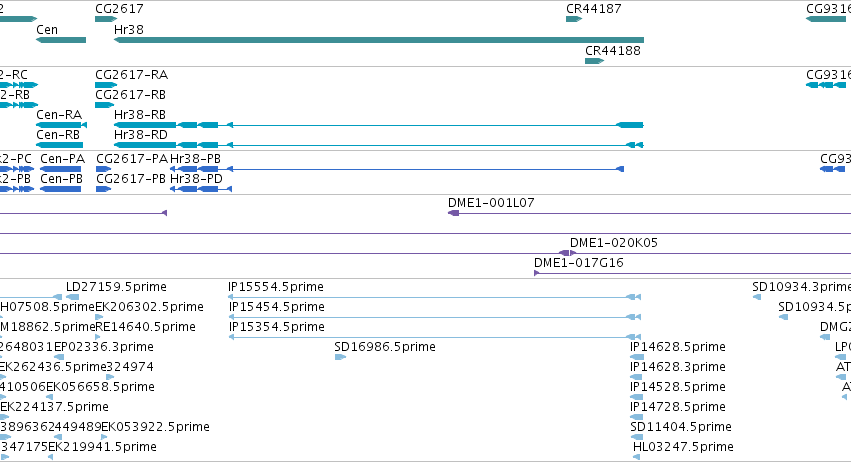Image resolution: width=851 pixels, height=462 pixels.
Task: Click the CG2617-RA transcript glyph
Action: (x=106, y=85)
